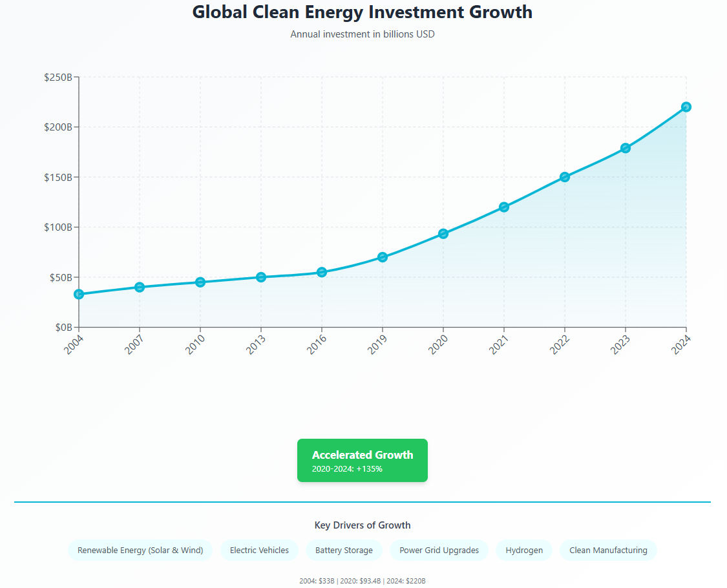Screen dimensions: 727x588
Task: Select the 2016 data point marker
Action: [x=322, y=272]
